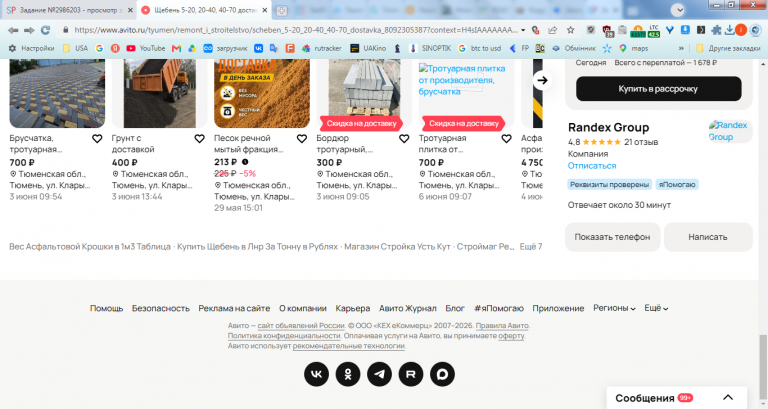Open the maps bookmark
The image size is (768, 409).
pyautogui.click(x=634, y=48)
